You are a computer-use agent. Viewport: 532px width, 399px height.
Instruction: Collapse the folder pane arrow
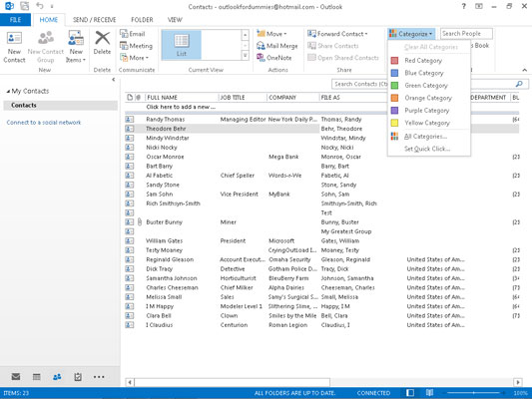(x=114, y=80)
